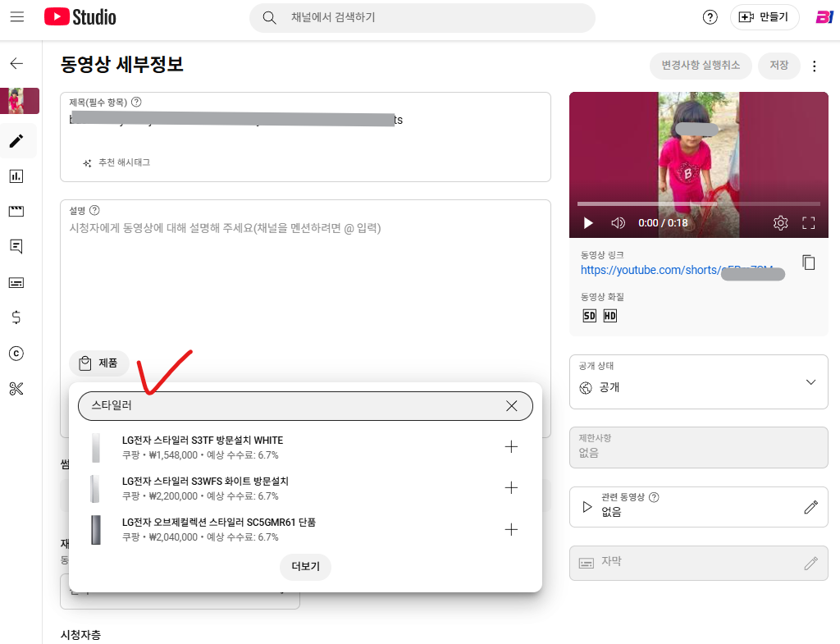Add LG 스타일러 S3WFS 화이트 product

pos(512,487)
